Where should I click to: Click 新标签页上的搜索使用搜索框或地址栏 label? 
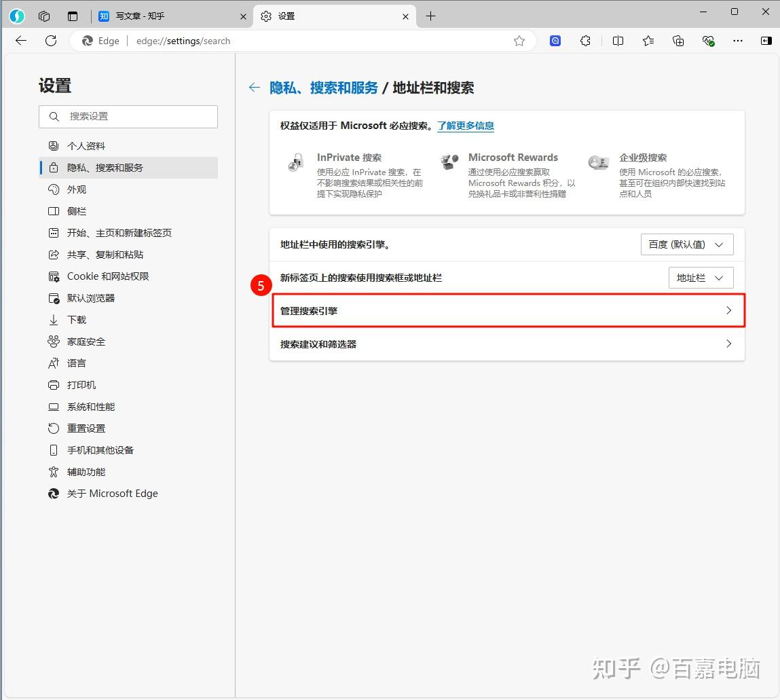pos(360,278)
